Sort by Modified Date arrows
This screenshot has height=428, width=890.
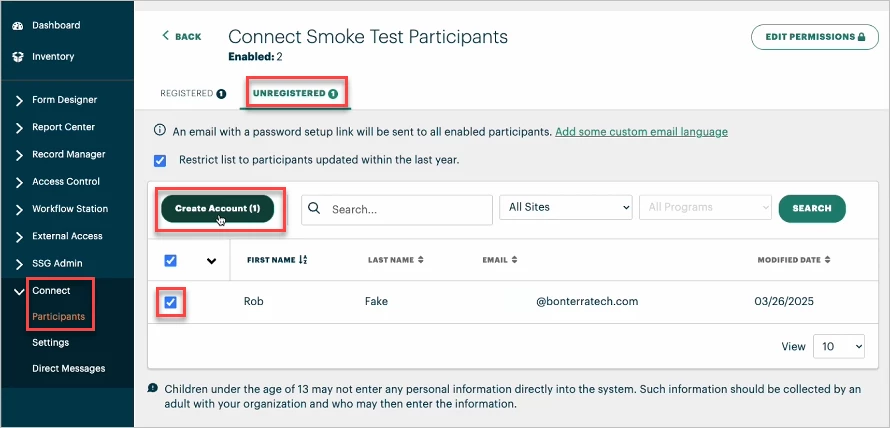pos(828,260)
